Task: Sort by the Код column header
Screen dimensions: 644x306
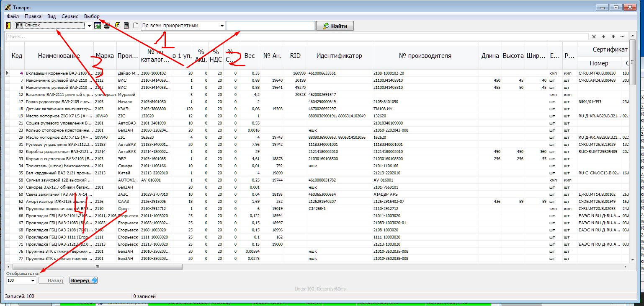Action: pyautogui.click(x=17, y=56)
